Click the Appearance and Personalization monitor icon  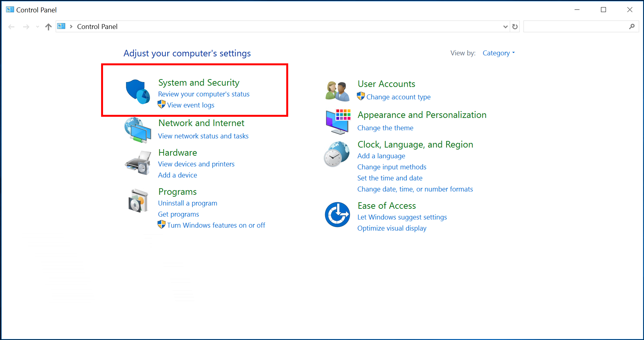(338, 122)
